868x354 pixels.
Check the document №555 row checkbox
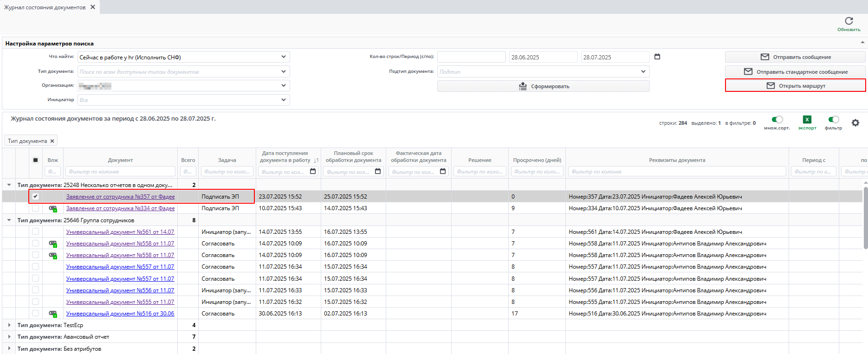[x=35, y=302]
